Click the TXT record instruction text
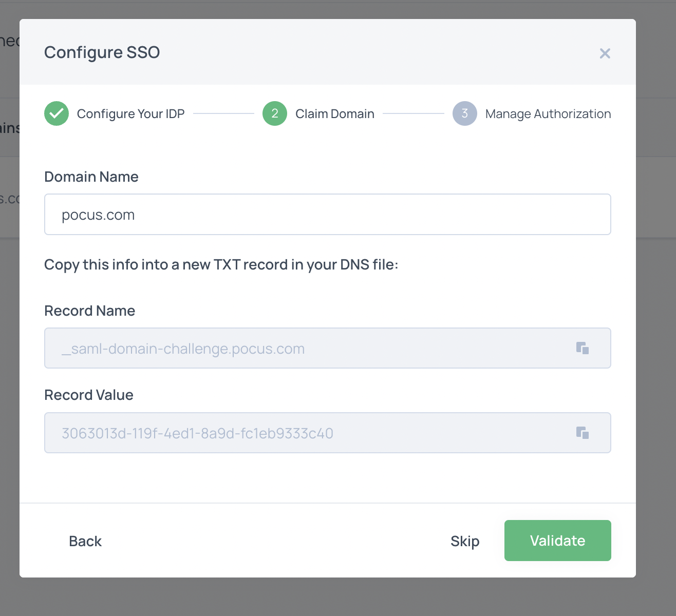676x616 pixels. (x=221, y=265)
